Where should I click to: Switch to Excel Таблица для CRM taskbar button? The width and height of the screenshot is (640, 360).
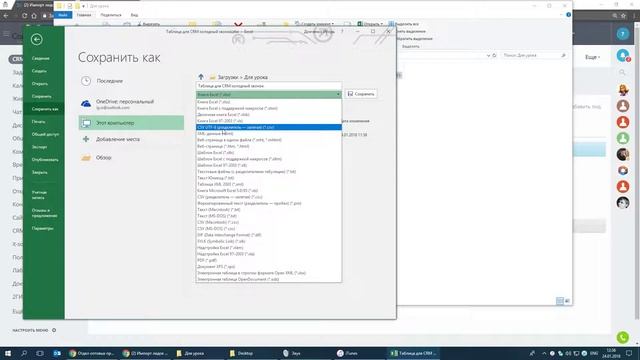click(413, 353)
